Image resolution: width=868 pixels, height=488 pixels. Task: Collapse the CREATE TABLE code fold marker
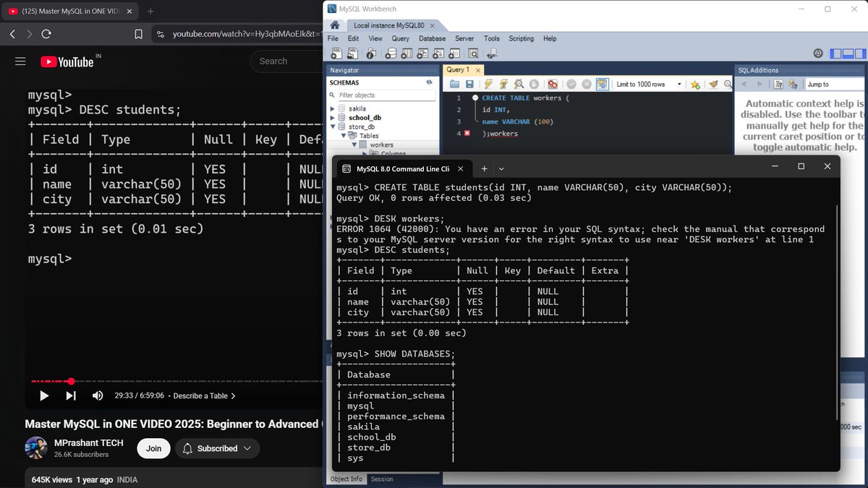click(x=475, y=98)
